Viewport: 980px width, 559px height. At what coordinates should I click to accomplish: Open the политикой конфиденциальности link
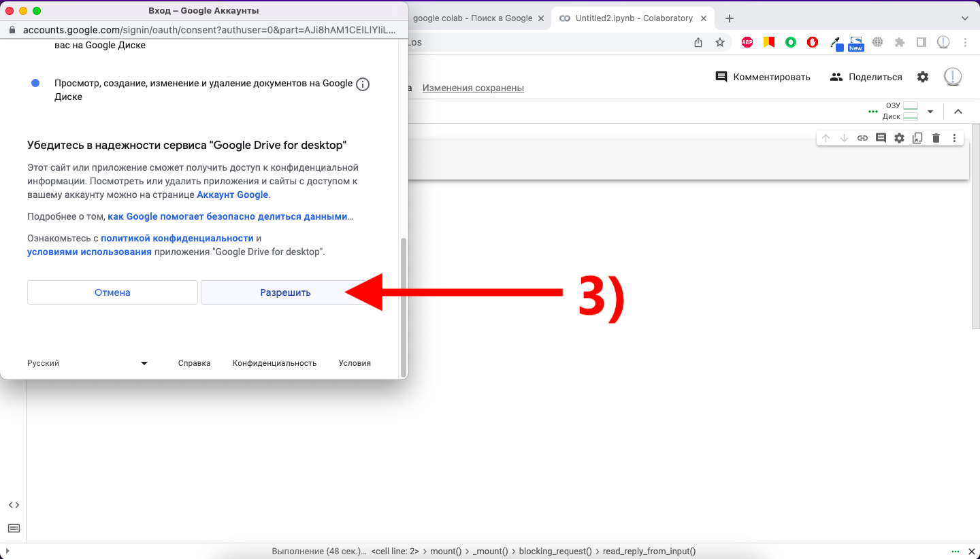coord(177,238)
